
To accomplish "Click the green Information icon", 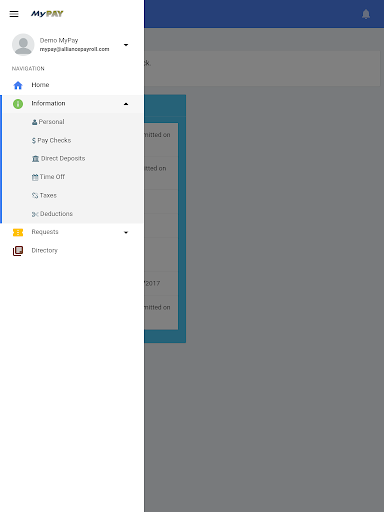I will pos(18,104).
